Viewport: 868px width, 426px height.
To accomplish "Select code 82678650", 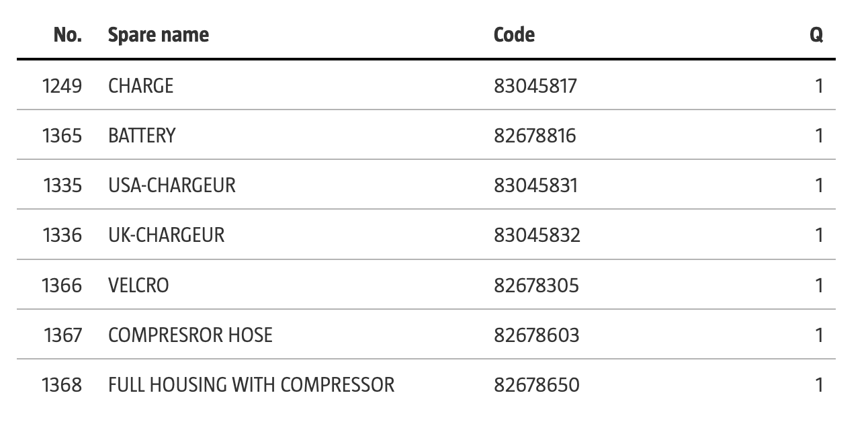I will (536, 385).
